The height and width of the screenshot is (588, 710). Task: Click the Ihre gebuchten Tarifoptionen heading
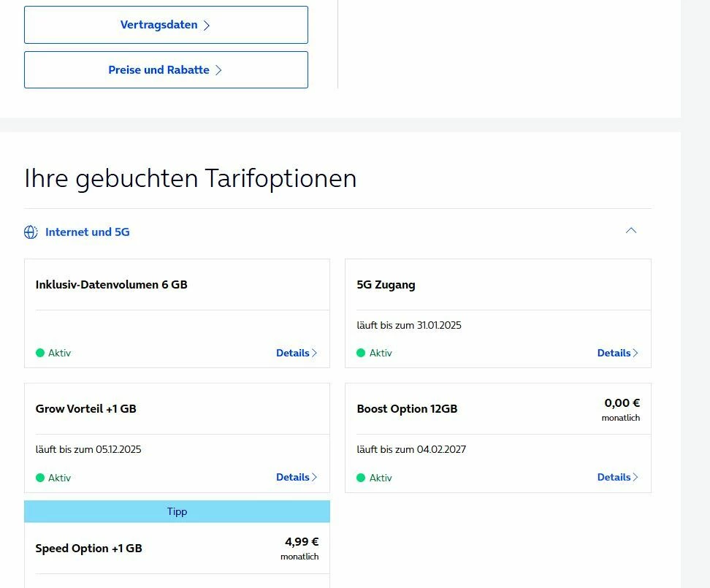(x=191, y=178)
